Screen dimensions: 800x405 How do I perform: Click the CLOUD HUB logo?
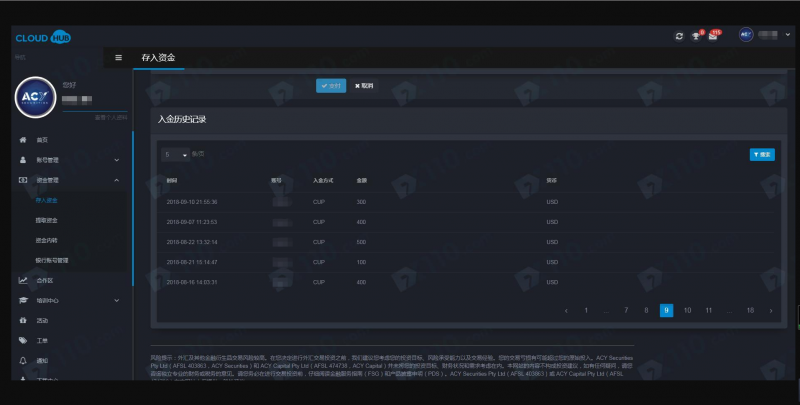tap(43, 37)
